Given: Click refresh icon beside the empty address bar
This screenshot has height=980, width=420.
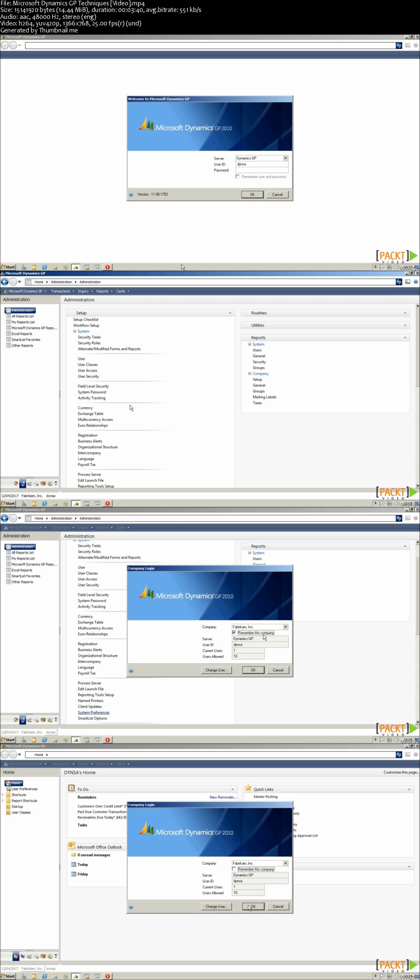Looking at the screenshot, I should click(399, 46).
